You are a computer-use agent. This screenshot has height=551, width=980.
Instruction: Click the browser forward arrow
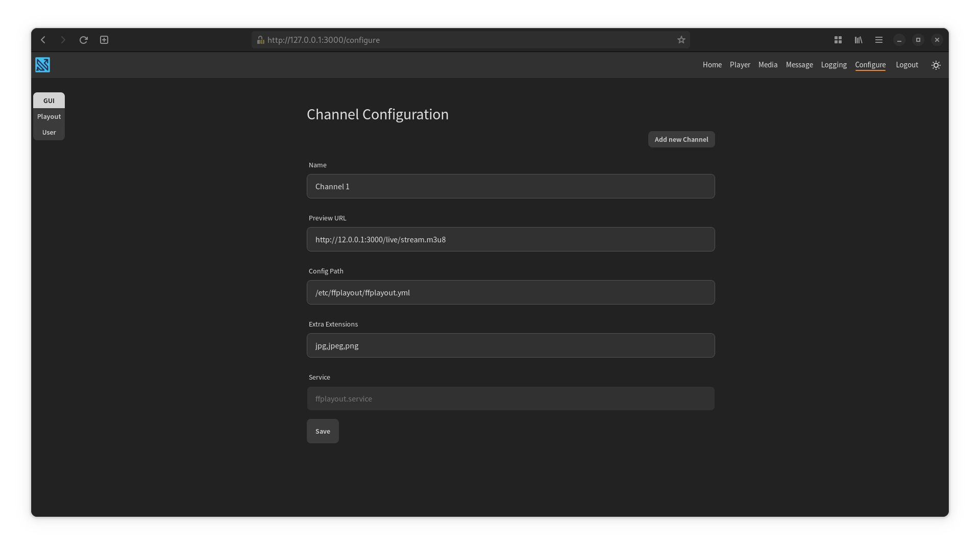[x=63, y=40]
